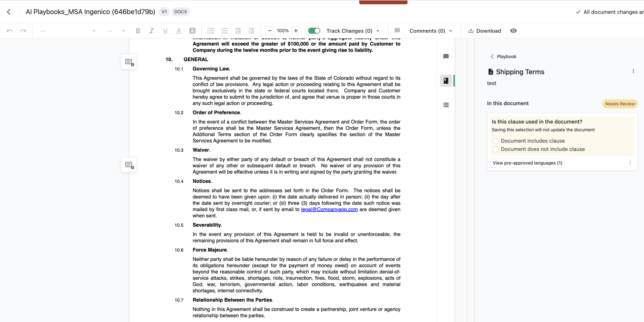644x322 pixels.
Task: Apply bulleted list formatting
Action: click(x=211, y=31)
